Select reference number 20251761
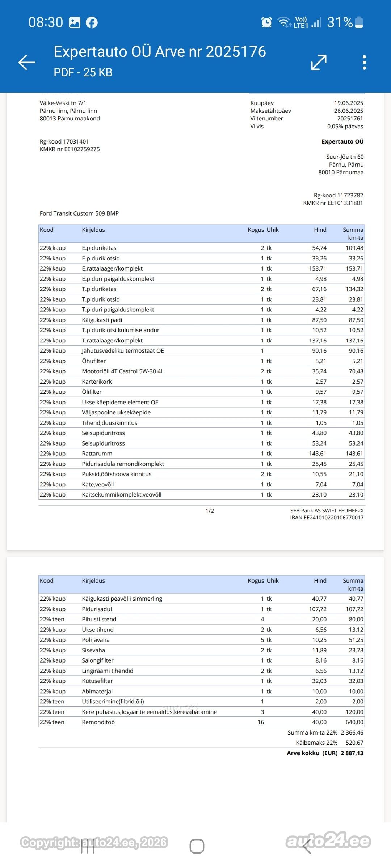This screenshot has width=391, height=868. click(x=350, y=119)
